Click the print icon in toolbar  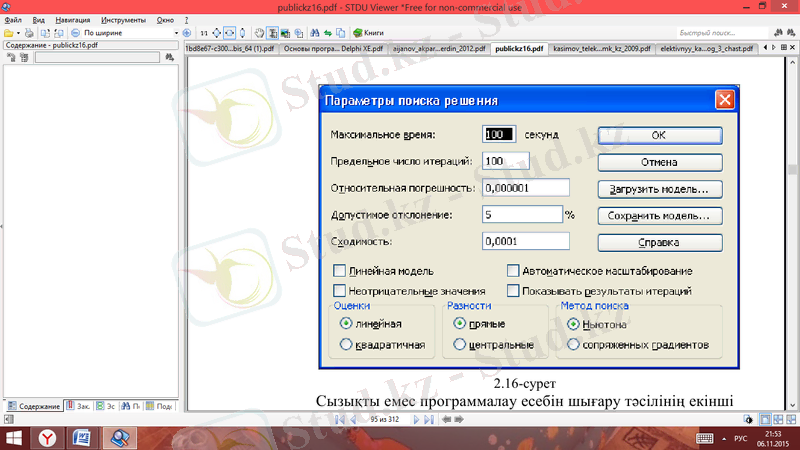coord(27,33)
